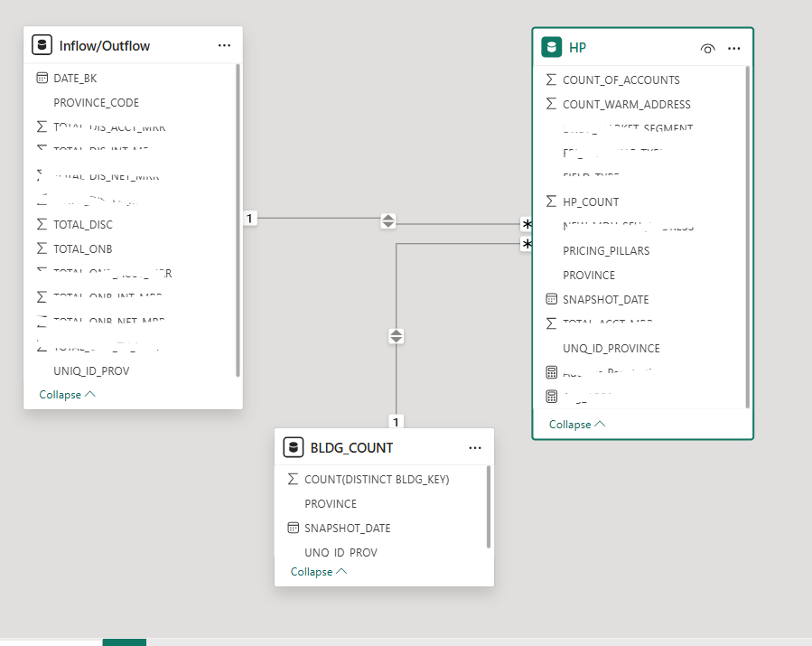Select the UNIQ_ID_PROV field in Inflow/Outflow
This screenshot has height=646, width=812.
(x=91, y=371)
